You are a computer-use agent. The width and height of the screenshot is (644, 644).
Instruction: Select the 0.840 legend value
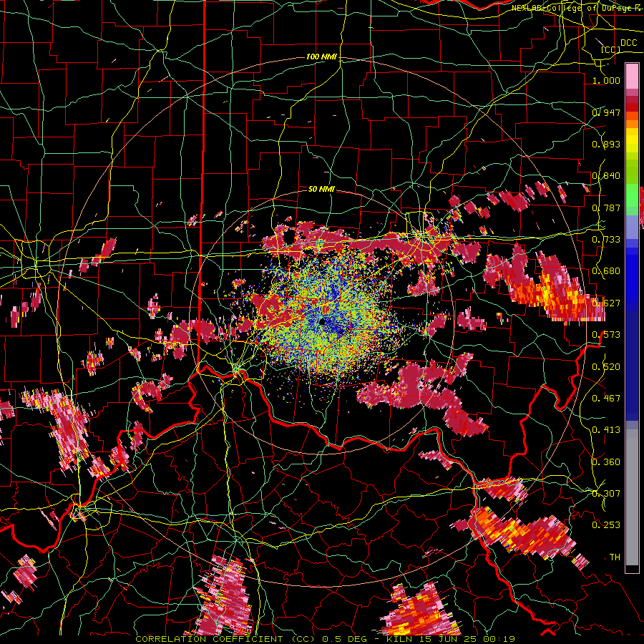(x=606, y=175)
